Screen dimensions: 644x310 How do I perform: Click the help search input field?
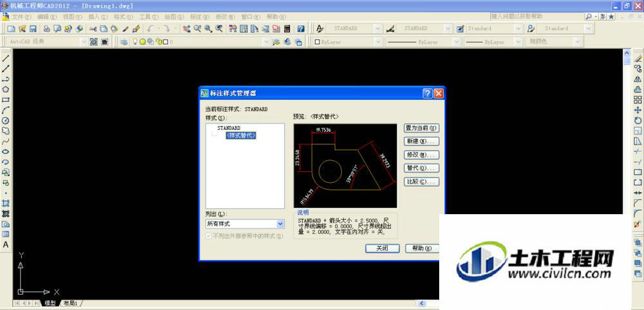[538, 17]
